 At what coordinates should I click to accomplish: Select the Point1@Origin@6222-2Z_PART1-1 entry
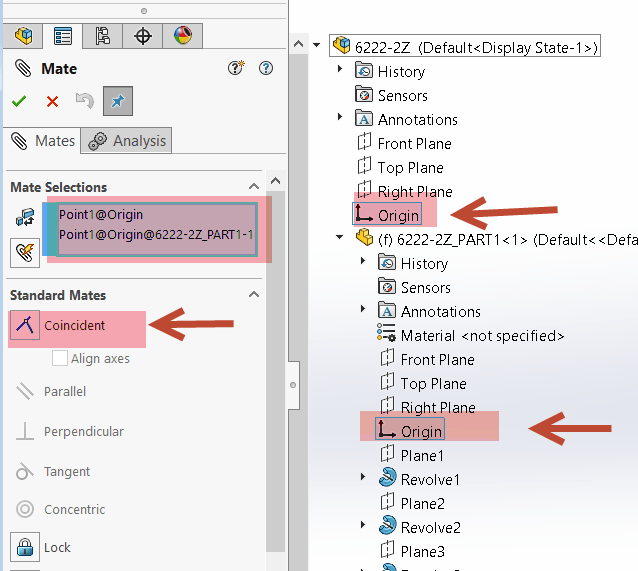[x=156, y=235]
